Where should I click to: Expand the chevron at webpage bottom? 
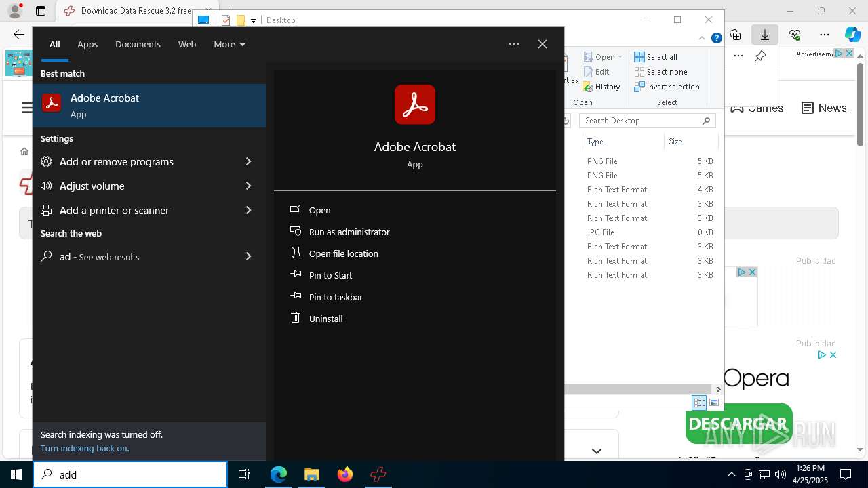point(597,451)
